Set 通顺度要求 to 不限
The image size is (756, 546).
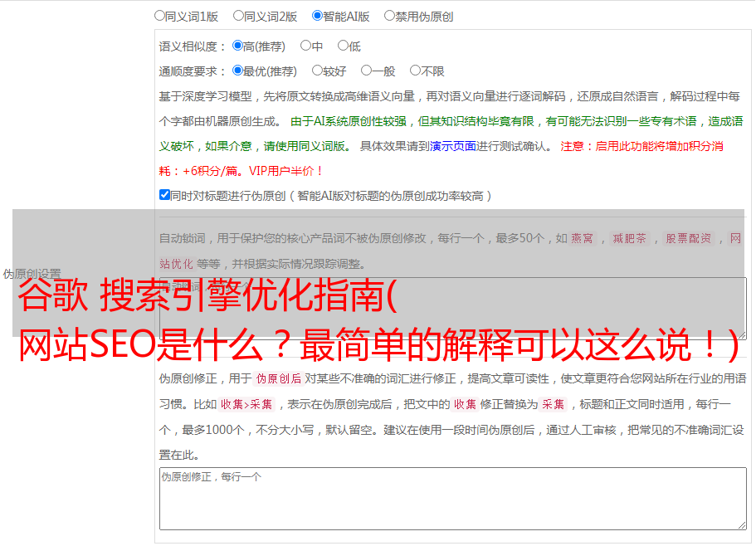coord(415,71)
